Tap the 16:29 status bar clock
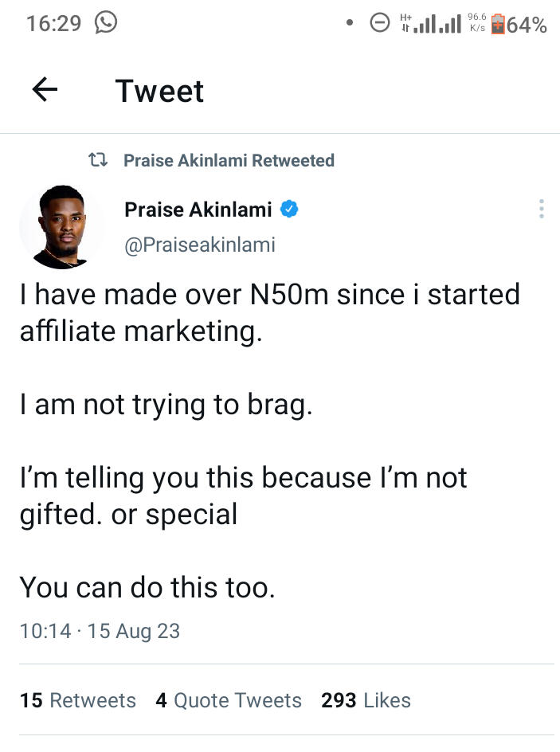The height and width of the screenshot is (752, 560). pos(53,24)
